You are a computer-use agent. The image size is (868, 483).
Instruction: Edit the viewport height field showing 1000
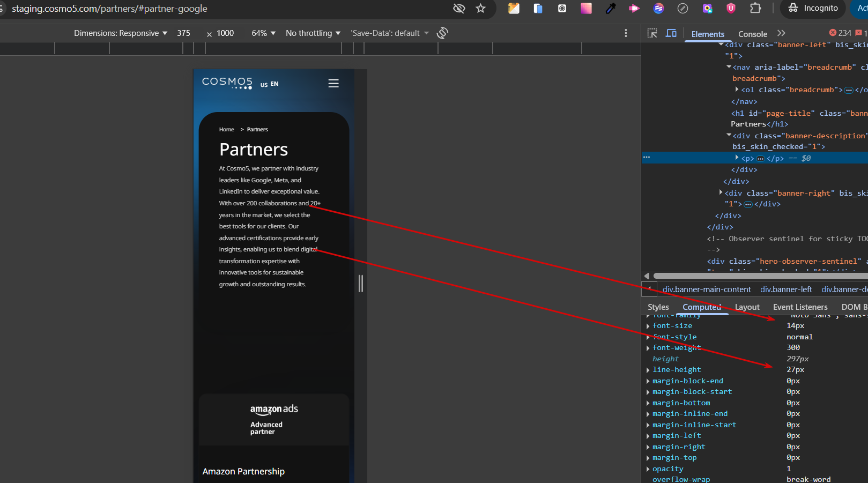tap(225, 33)
